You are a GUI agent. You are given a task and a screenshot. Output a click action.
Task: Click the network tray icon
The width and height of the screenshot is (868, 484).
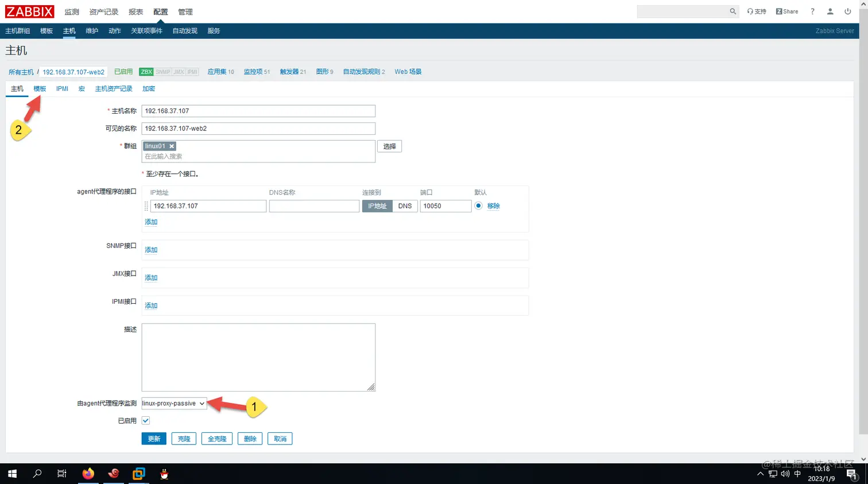(773, 474)
